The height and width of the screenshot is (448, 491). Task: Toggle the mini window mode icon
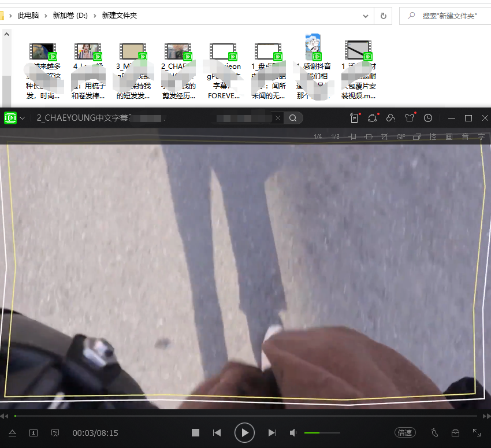[x=417, y=136]
